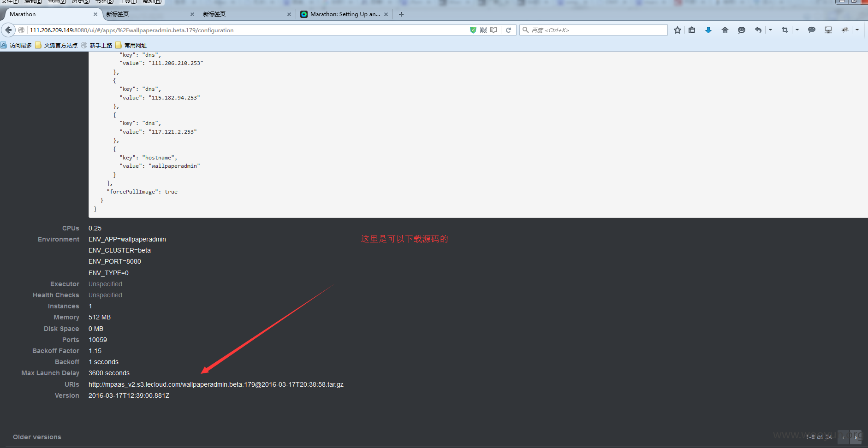Click the ENV_TYPE=0 value
The width and height of the screenshot is (868, 448).
[108, 273]
